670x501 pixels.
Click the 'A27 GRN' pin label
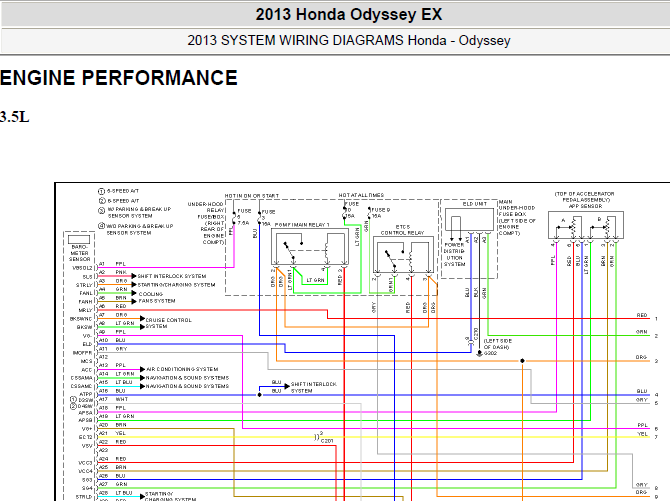coord(113,484)
